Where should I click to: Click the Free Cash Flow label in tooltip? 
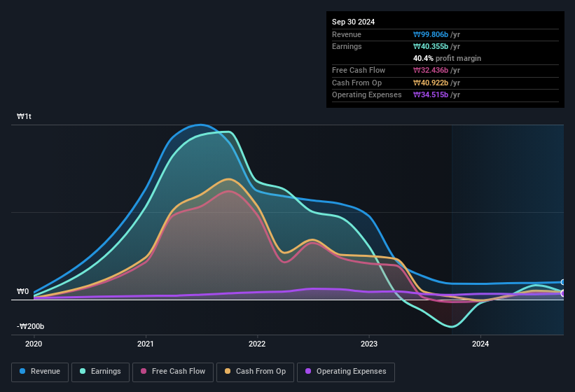(x=359, y=70)
